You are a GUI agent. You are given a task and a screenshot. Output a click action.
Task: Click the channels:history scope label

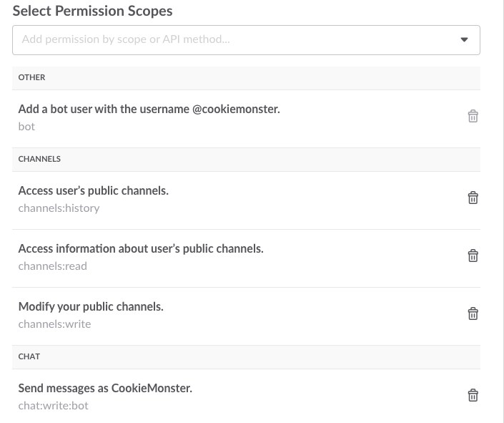59,208
